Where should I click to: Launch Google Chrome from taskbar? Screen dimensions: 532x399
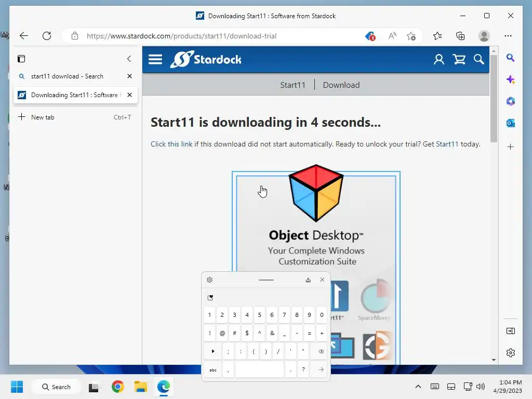click(118, 387)
